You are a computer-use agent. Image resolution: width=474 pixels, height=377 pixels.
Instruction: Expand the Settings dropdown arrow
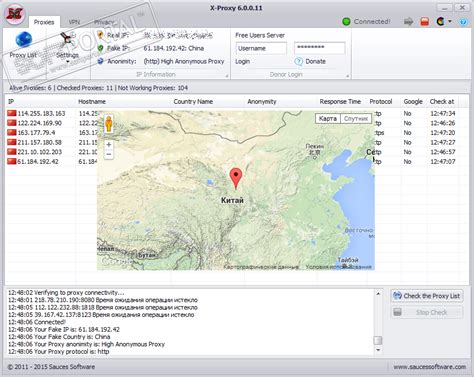click(68, 62)
